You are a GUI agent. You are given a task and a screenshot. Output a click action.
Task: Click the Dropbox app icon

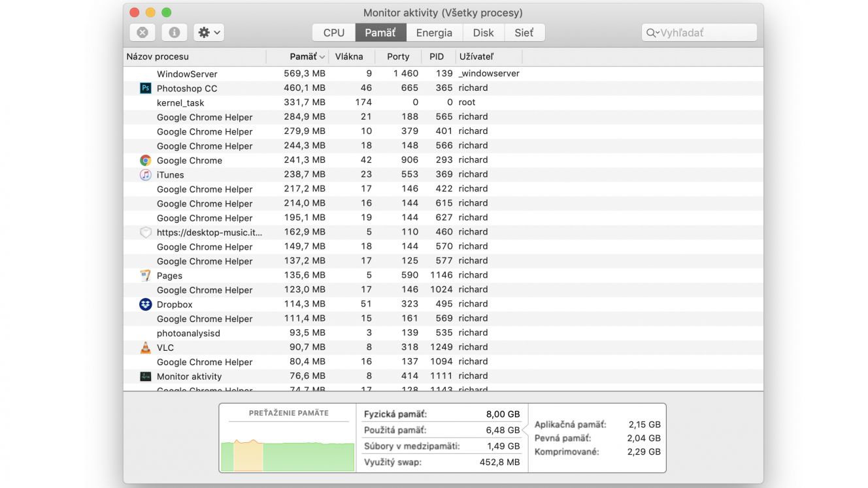(x=146, y=304)
